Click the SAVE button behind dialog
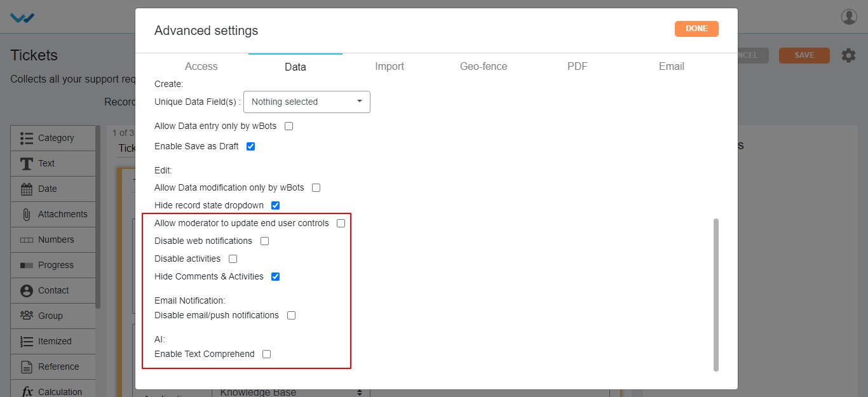Screen dimensions: 868x397 pyautogui.click(x=804, y=55)
